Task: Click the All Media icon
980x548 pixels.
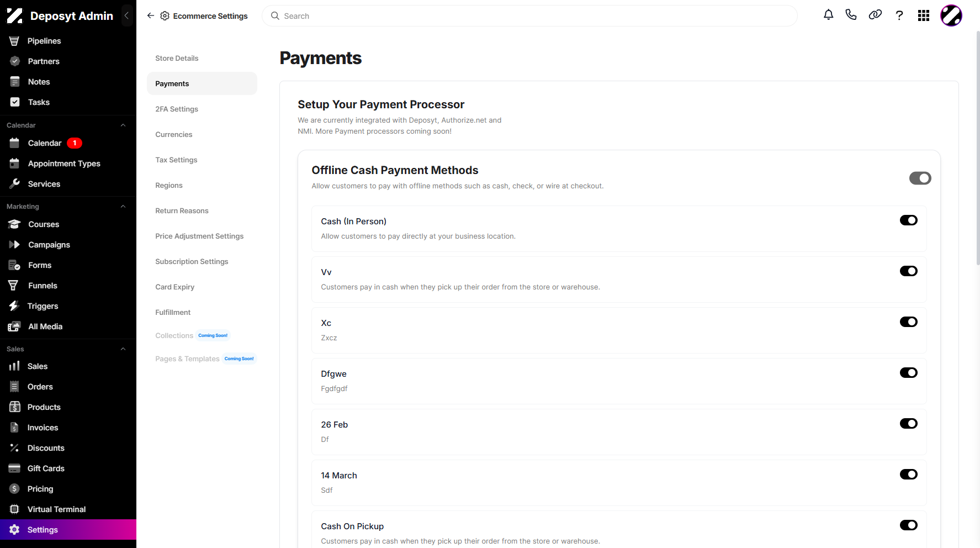Action: click(14, 326)
